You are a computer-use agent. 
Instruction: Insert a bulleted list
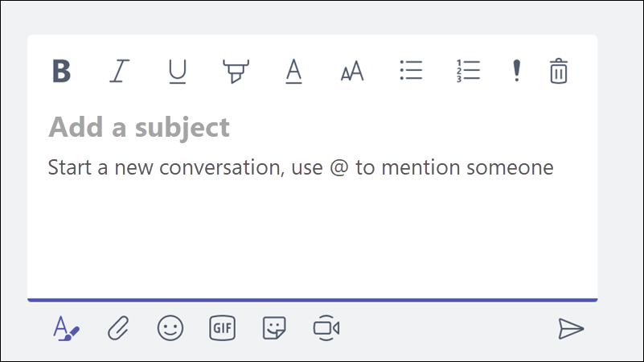411,71
